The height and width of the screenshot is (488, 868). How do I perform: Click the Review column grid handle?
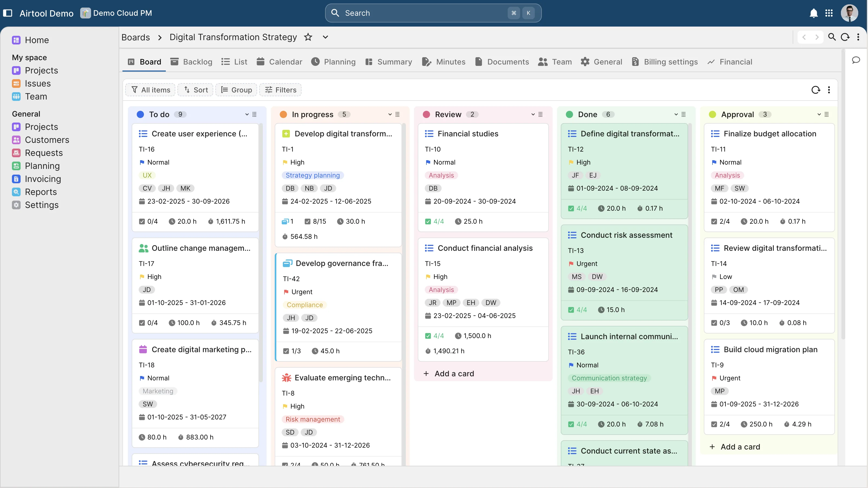coord(540,114)
